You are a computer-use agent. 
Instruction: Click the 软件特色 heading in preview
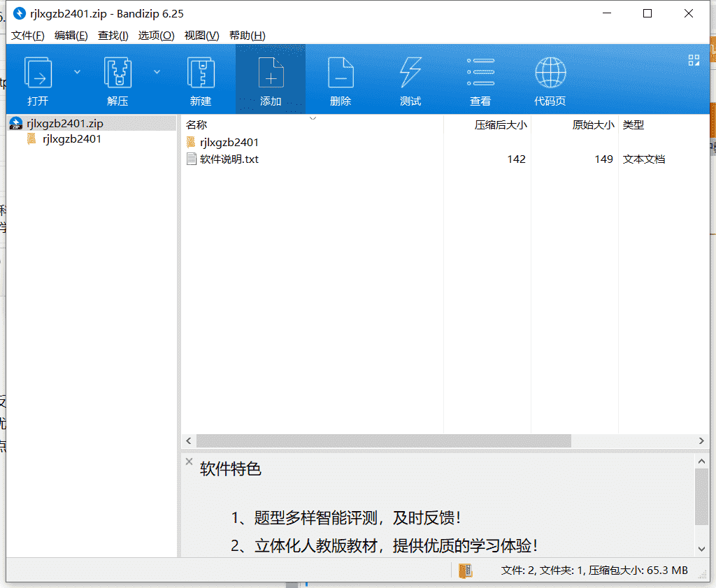[x=230, y=469]
